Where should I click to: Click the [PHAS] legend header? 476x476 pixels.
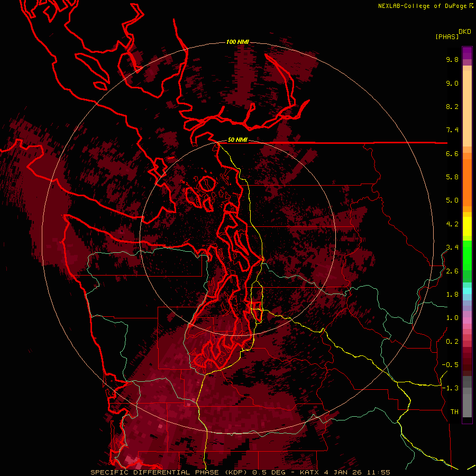(447, 36)
